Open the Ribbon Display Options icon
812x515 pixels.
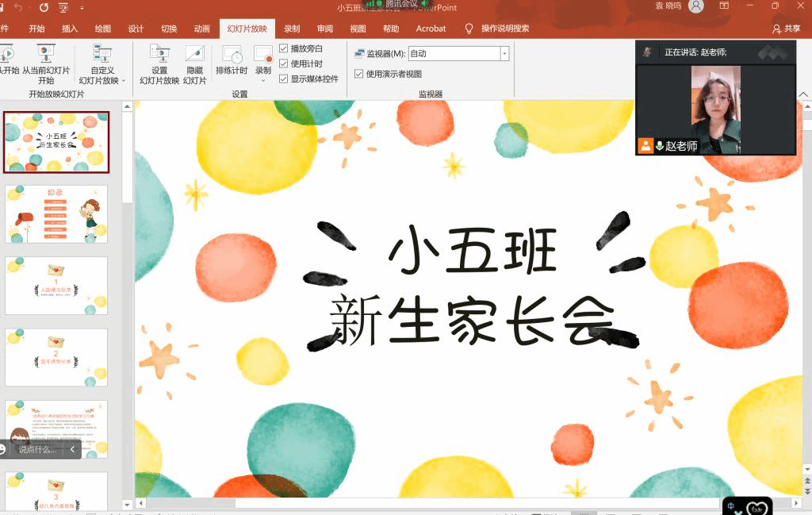coord(724,6)
